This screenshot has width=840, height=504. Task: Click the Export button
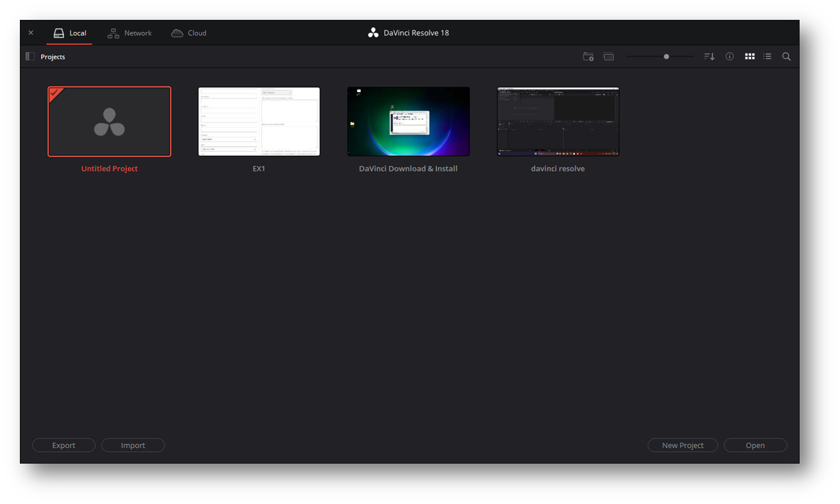(63, 445)
